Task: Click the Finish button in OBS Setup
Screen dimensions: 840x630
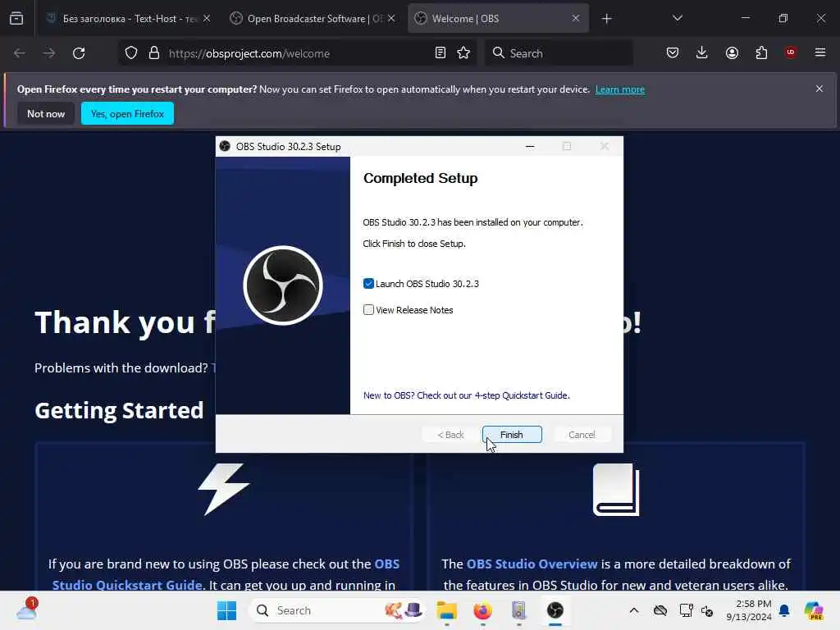Action: (x=512, y=435)
